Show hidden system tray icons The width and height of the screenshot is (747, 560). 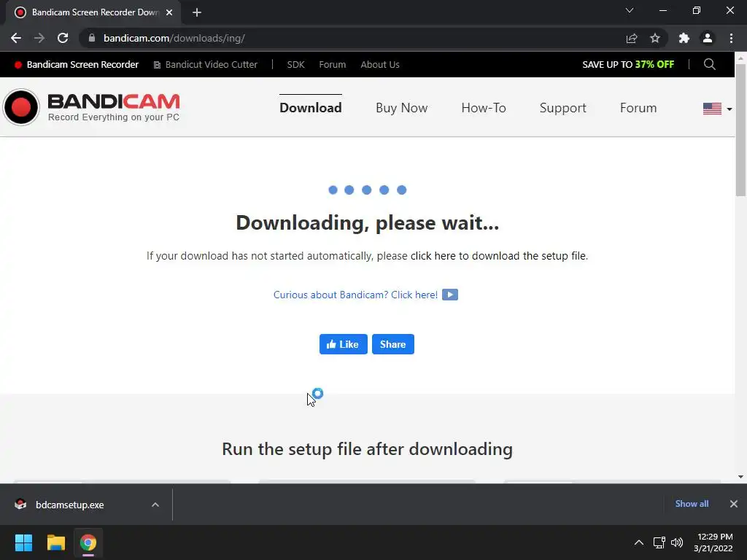639,542
